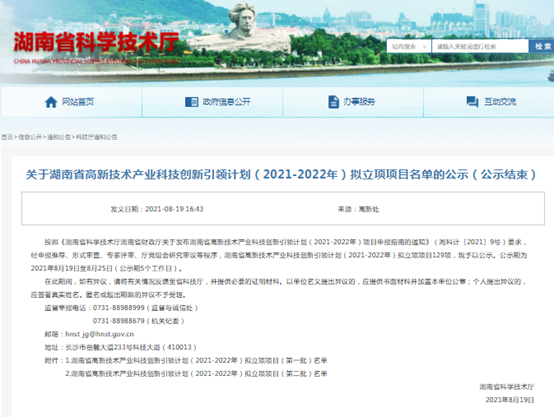Go to 通知公告 in breadcrumb
554x417 pixels.
[59, 137]
